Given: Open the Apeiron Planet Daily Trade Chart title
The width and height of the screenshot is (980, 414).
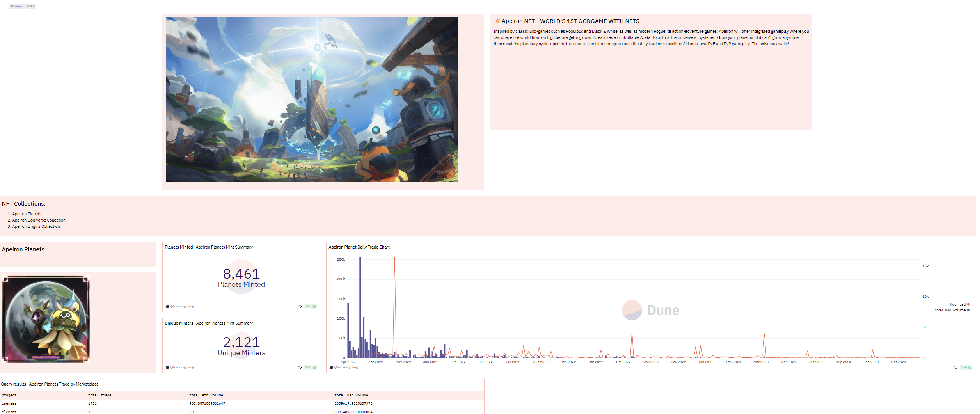Looking at the screenshot, I should 359,247.
